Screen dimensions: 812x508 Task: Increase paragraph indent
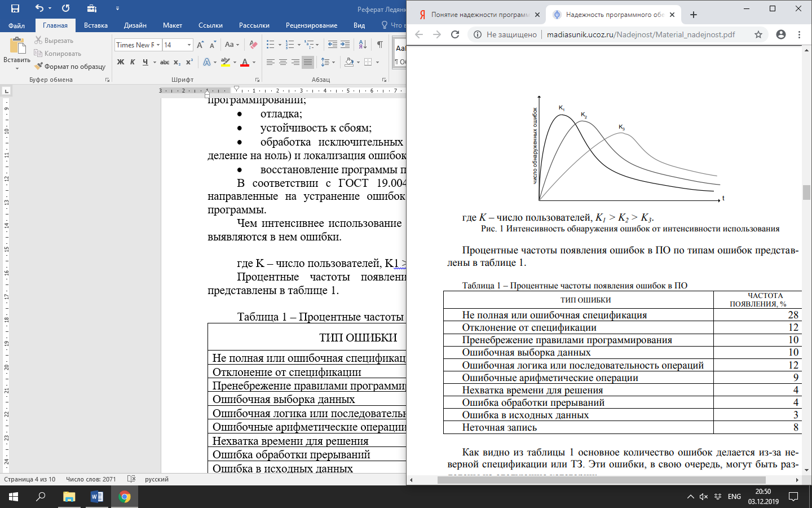pos(345,45)
